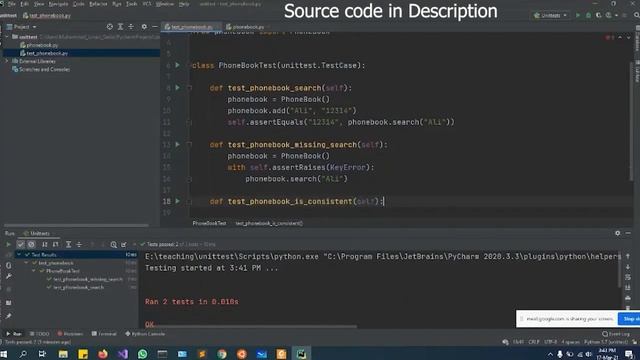The height and width of the screenshot is (360, 640).
Task: Select test_phonebook_search result row
Action: [x=78, y=287]
